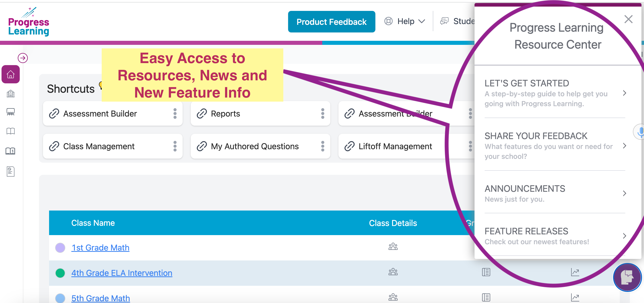Close the Resource Center panel

coord(628,19)
